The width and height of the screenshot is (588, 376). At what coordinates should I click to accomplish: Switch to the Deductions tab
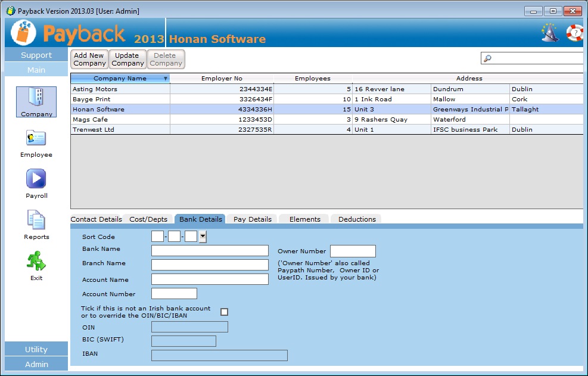point(357,219)
